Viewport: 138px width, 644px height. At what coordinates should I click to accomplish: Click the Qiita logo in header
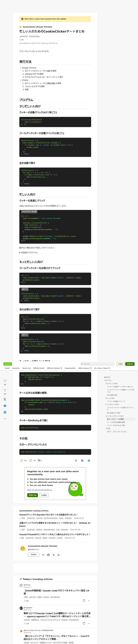(x=8, y=364)
